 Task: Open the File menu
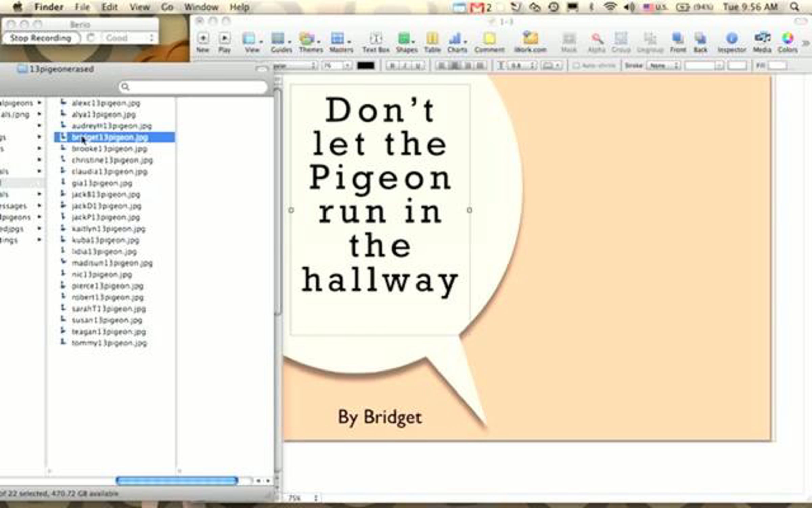click(x=82, y=7)
